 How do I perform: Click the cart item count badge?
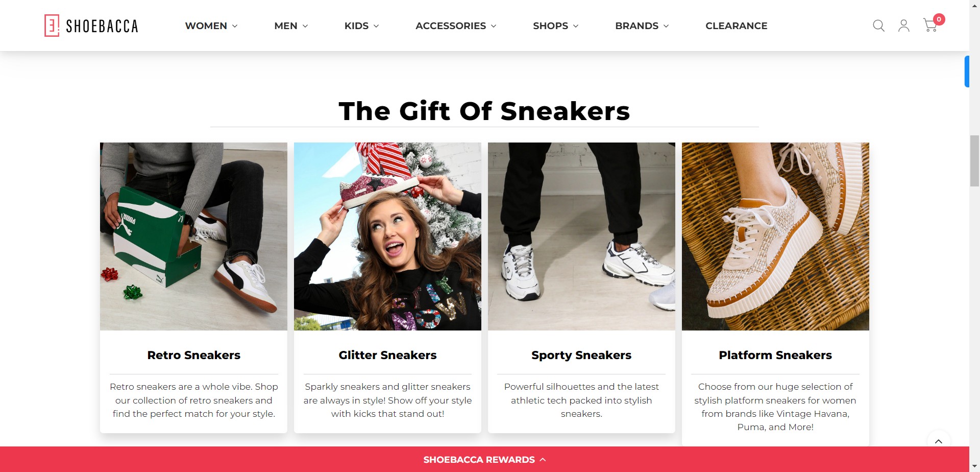click(939, 19)
